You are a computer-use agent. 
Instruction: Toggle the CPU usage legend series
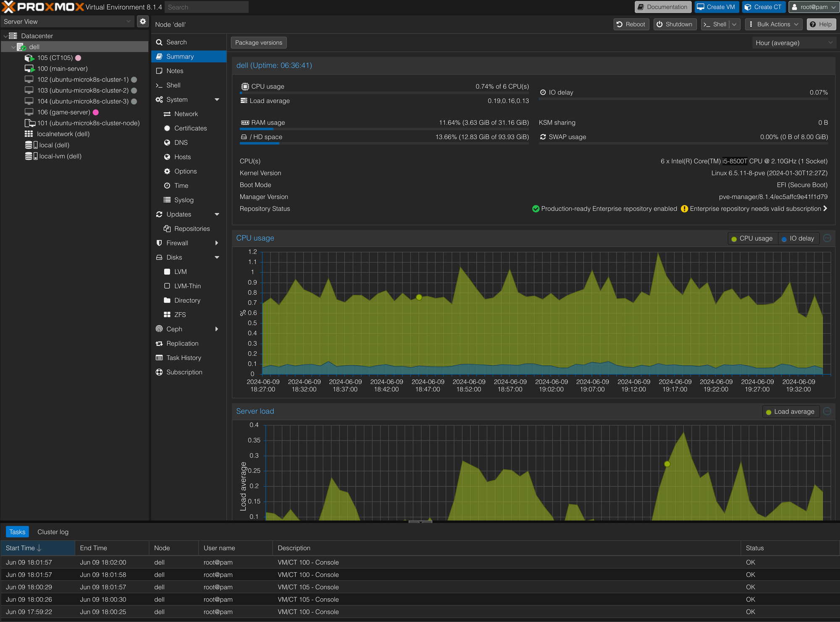coord(752,239)
